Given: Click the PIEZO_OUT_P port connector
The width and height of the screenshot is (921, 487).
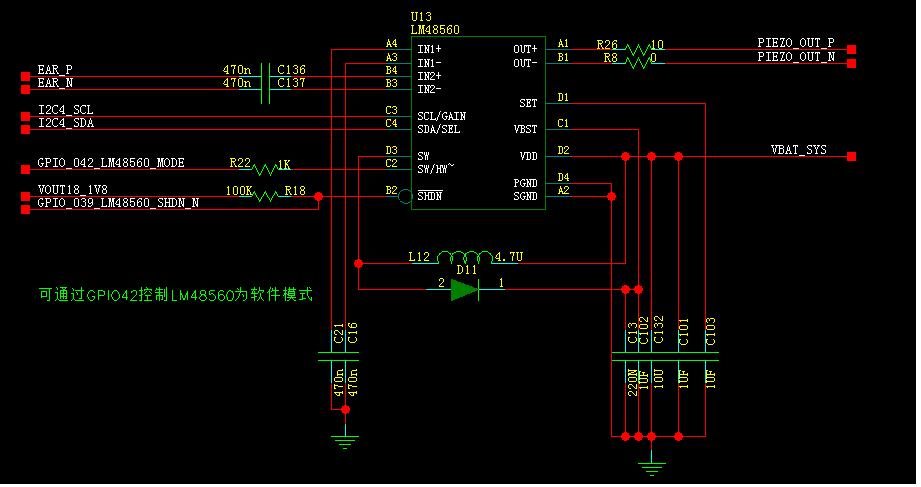Looking at the screenshot, I should tap(852, 49).
